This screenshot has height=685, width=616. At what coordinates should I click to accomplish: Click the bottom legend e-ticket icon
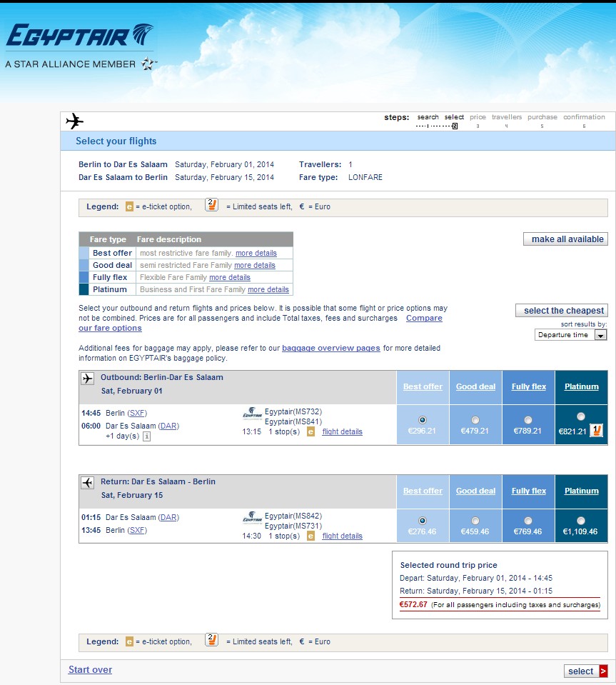tap(129, 641)
